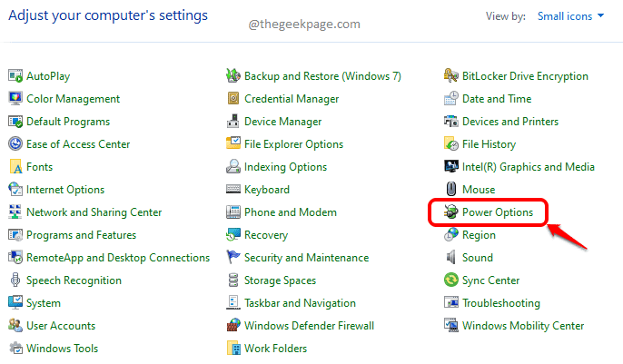Viewport: 623px width, 364px height.
Task: Click the Device Manager icon
Action: [233, 122]
